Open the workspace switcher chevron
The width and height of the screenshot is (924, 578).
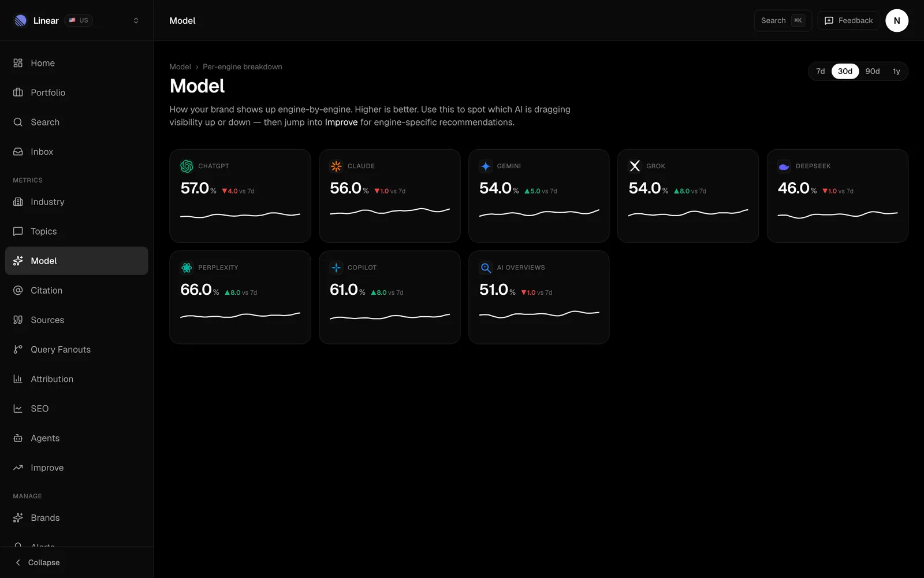coord(136,21)
